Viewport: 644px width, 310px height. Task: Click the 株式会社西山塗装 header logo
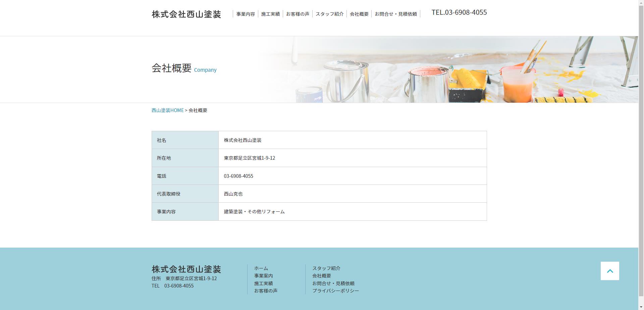coord(186,14)
